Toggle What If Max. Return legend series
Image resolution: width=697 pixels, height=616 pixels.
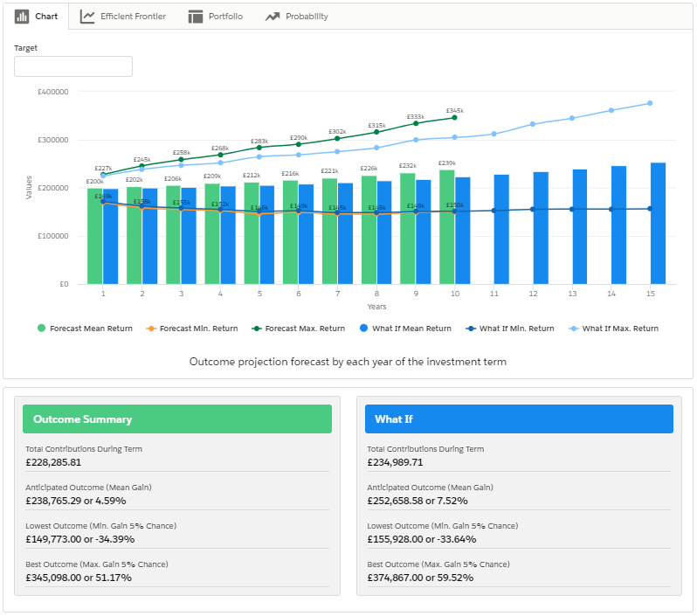click(x=613, y=329)
